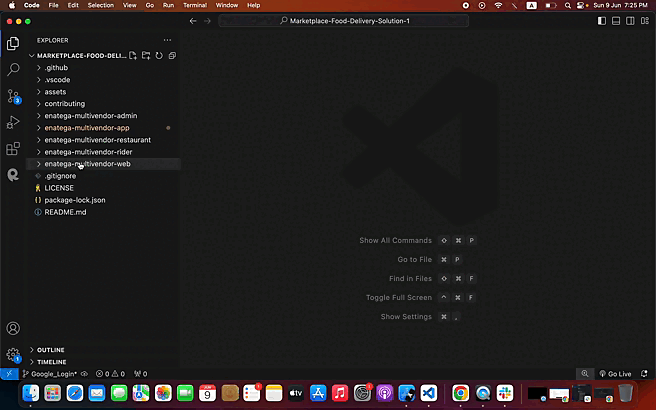
Task: Expand the enatega-multivendor-admin folder
Action: click(90, 116)
